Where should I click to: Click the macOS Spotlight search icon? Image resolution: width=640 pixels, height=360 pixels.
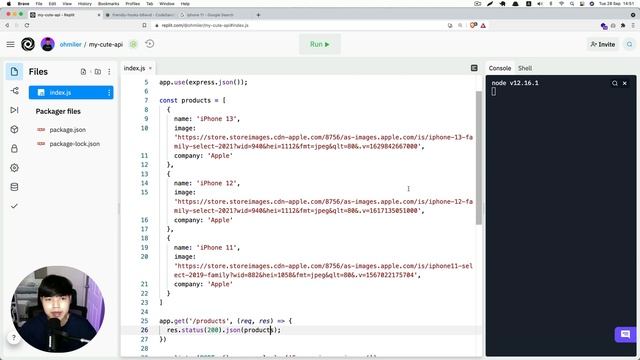(x=572, y=4)
